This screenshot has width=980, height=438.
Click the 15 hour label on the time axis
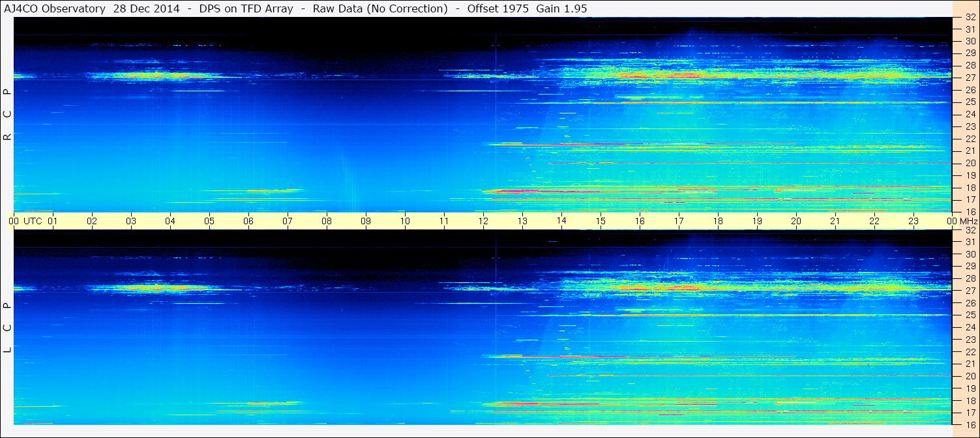[601, 221]
